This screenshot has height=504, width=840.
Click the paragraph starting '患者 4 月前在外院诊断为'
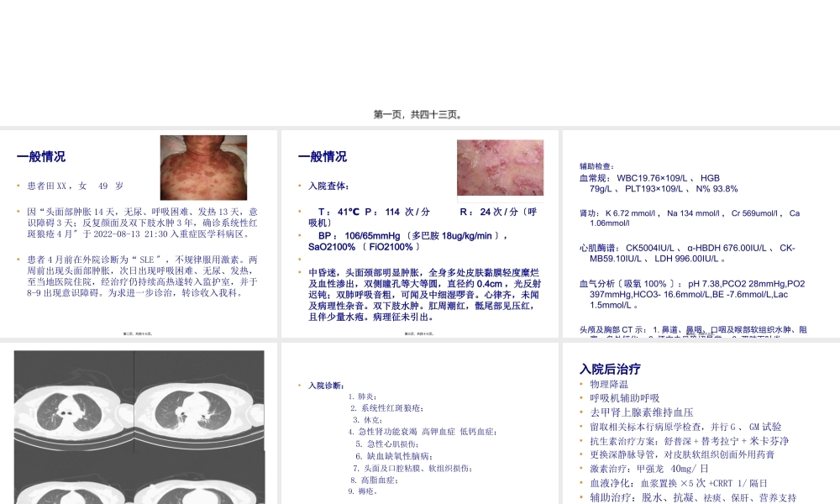tap(143, 276)
